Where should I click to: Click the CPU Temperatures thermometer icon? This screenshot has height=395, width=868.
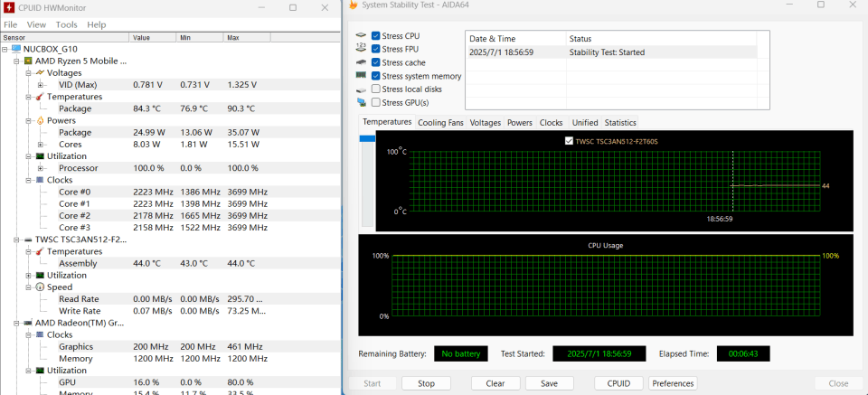[40, 97]
